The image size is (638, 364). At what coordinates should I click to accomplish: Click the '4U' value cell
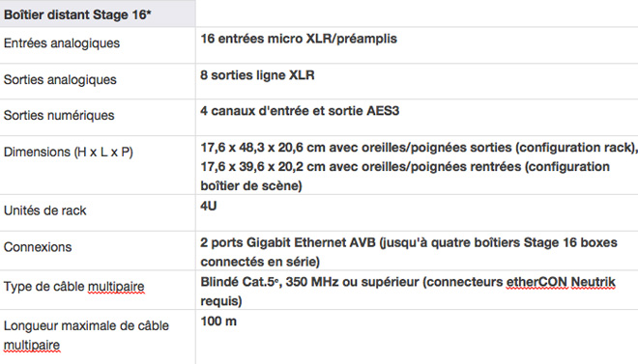417,212
